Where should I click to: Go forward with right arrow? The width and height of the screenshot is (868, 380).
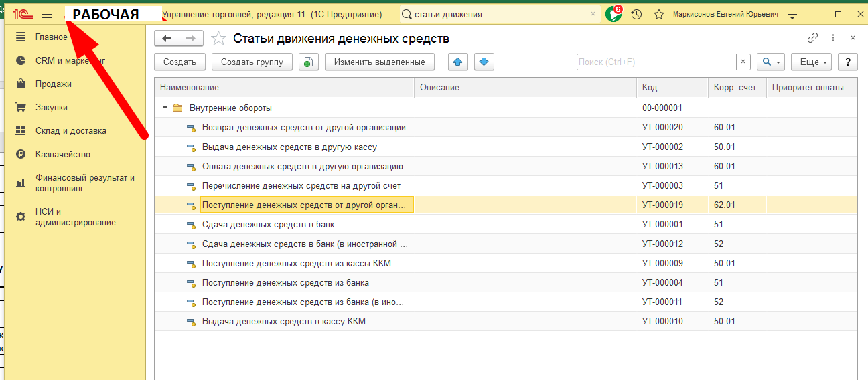coord(191,39)
